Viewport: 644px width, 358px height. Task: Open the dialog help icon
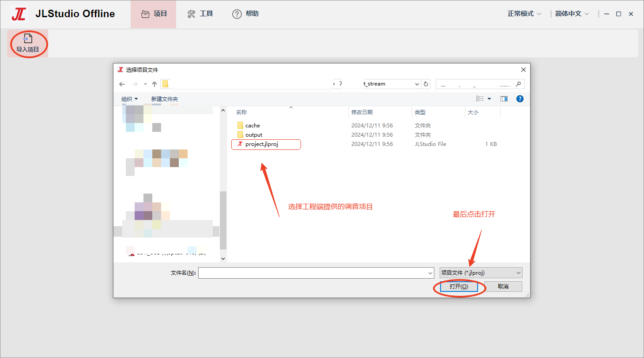click(520, 99)
